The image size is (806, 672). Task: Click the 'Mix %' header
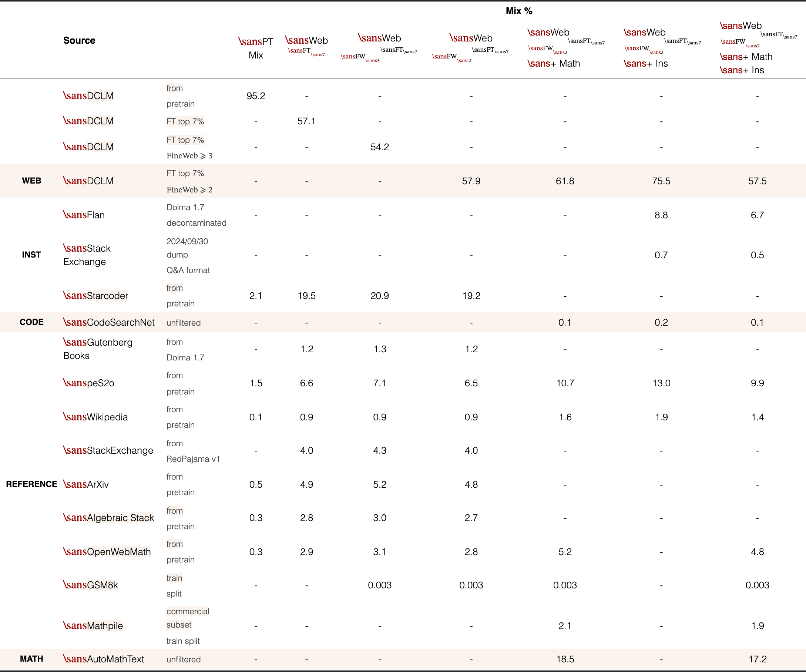coord(518,11)
